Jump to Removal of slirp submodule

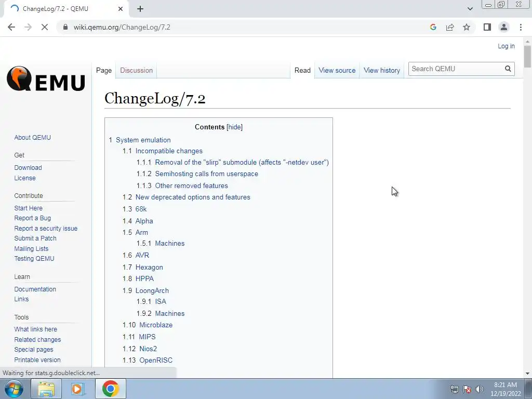pyautogui.click(x=242, y=162)
